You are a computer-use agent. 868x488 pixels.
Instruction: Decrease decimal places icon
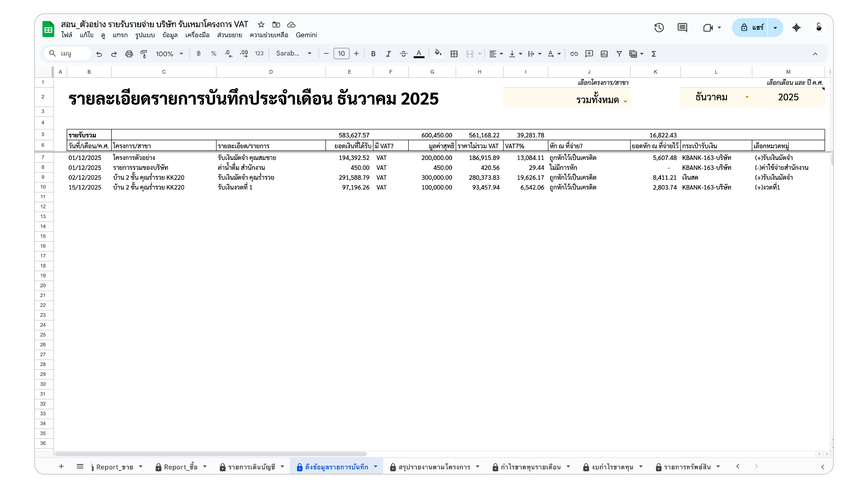229,53
